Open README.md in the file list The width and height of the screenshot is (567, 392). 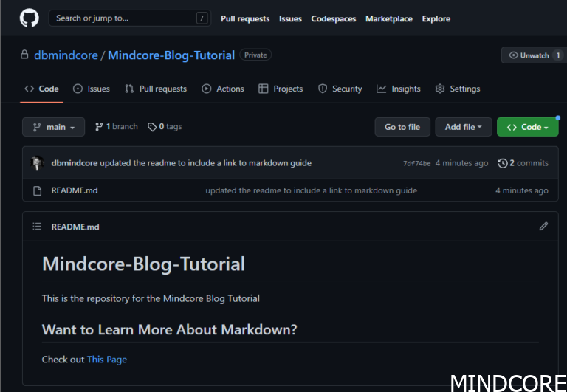pos(75,190)
